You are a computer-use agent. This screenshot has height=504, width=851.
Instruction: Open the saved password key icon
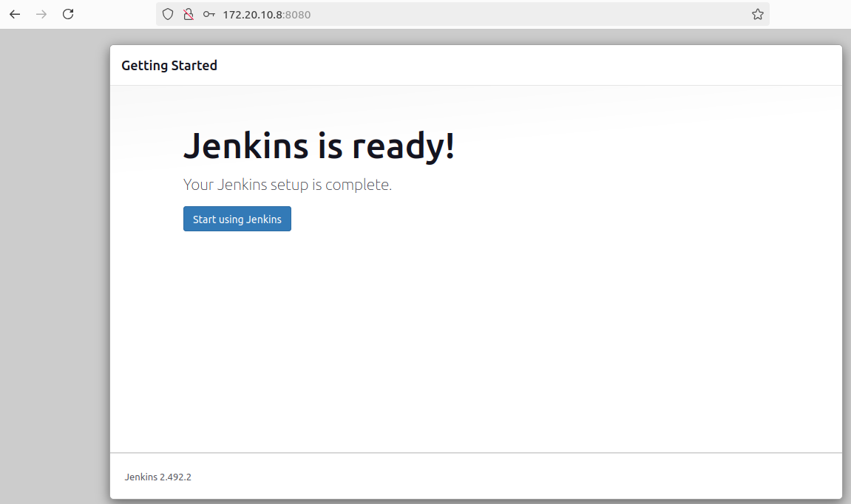(209, 15)
